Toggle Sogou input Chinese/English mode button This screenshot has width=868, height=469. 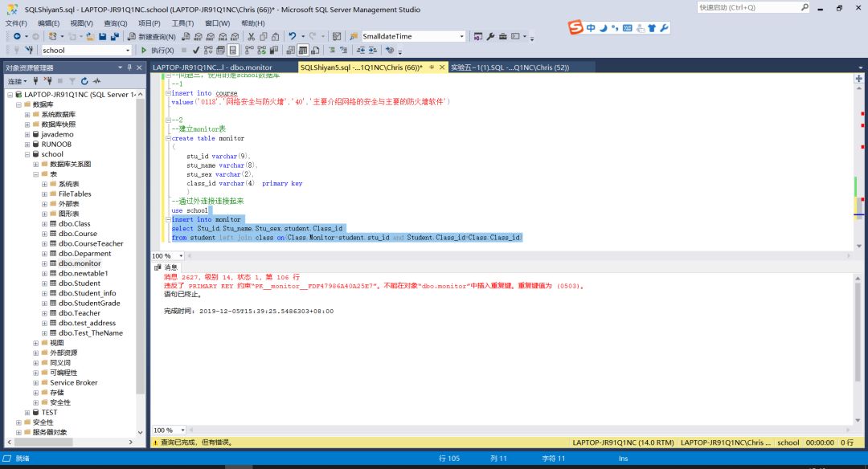click(591, 28)
